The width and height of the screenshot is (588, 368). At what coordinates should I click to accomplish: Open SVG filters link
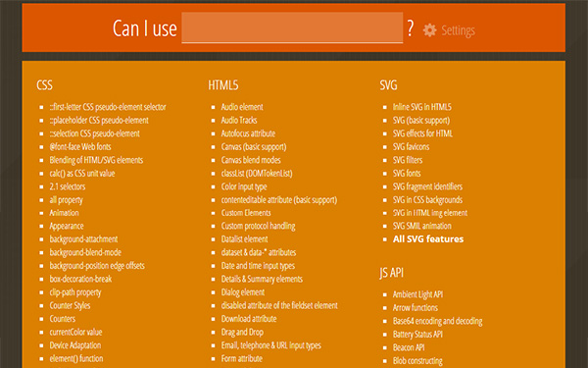click(408, 160)
